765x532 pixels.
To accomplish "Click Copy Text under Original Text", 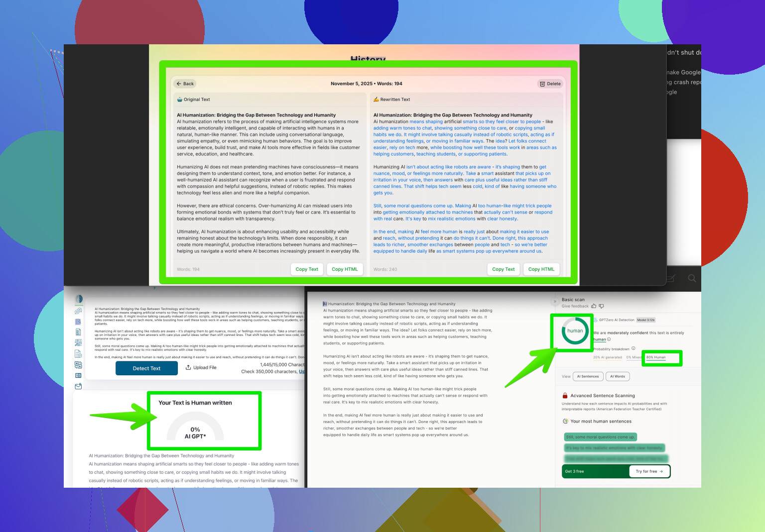I will tap(307, 269).
